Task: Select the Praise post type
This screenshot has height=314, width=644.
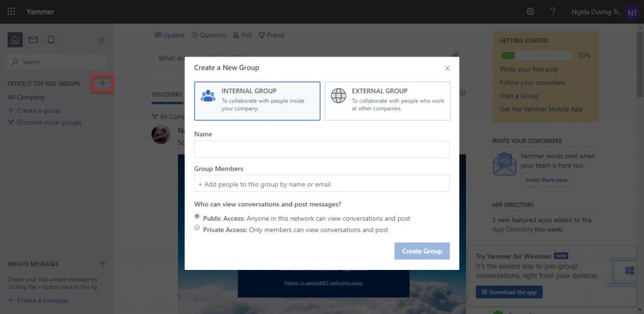Action: tap(272, 35)
